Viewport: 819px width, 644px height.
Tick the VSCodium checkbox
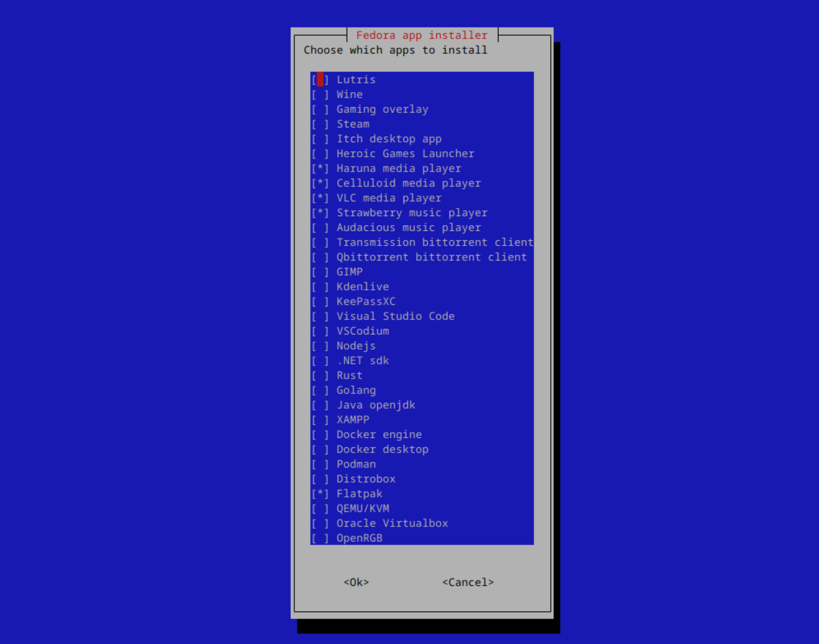(x=320, y=331)
